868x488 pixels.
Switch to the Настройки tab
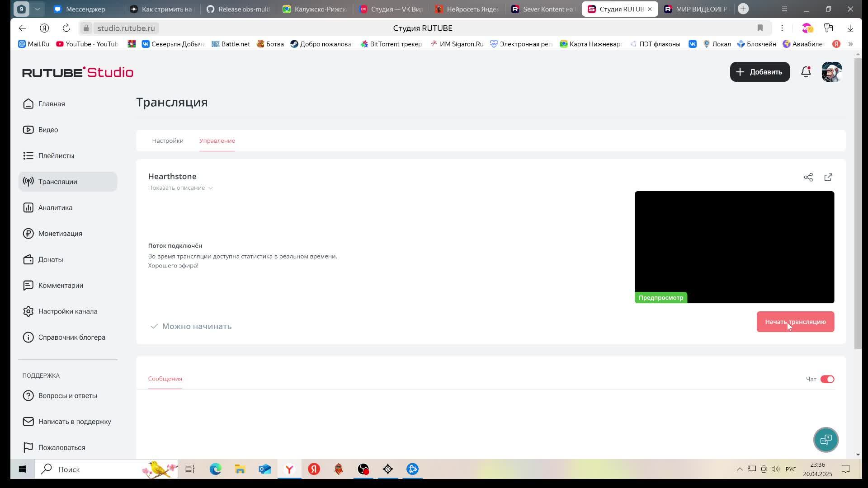pyautogui.click(x=167, y=141)
